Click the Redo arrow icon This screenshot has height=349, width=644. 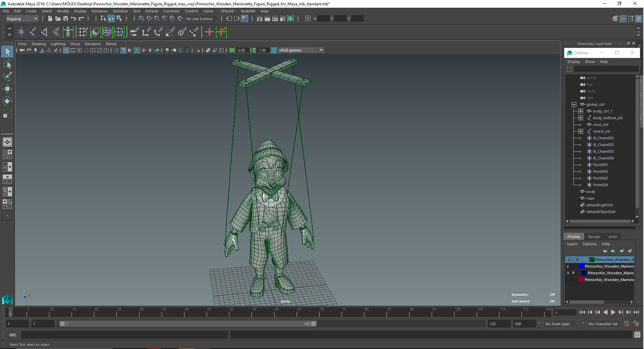click(x=81, y=19)
